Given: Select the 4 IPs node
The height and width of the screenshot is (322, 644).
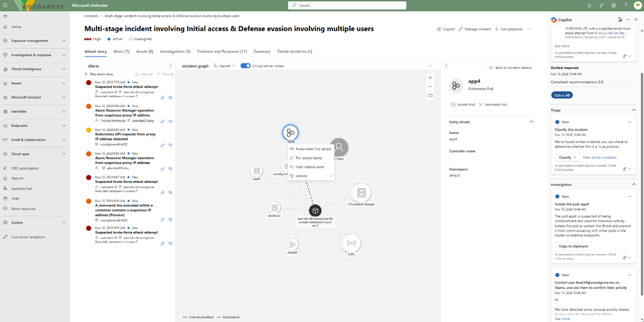Looking at the screenshot, I should click(x=351, y=243).
